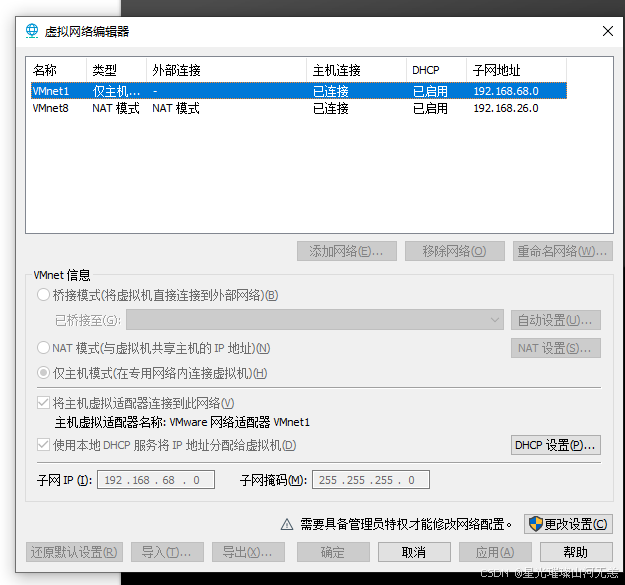Viewport: 625px width, 585px height.
Task: Click 仅主机 type cell of VMnet1
Action: (x=116, y=91)
